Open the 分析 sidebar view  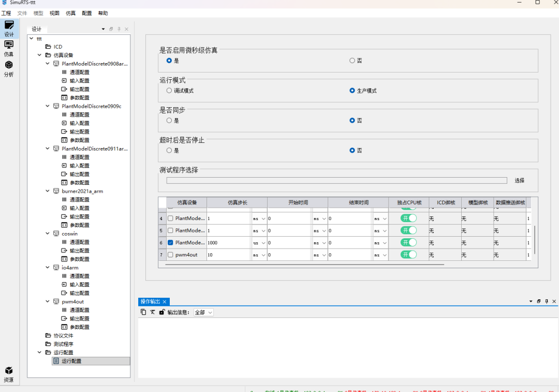tap(9, 69)
